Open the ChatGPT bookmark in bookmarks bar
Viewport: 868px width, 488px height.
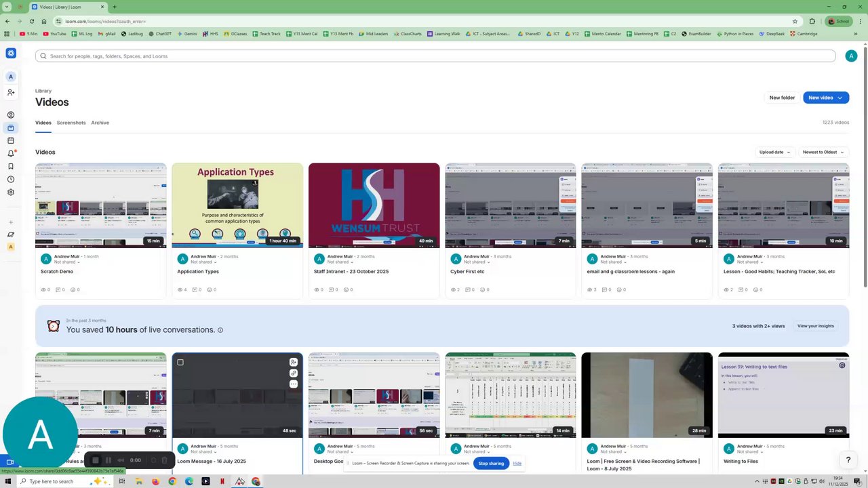click(159, 34)
